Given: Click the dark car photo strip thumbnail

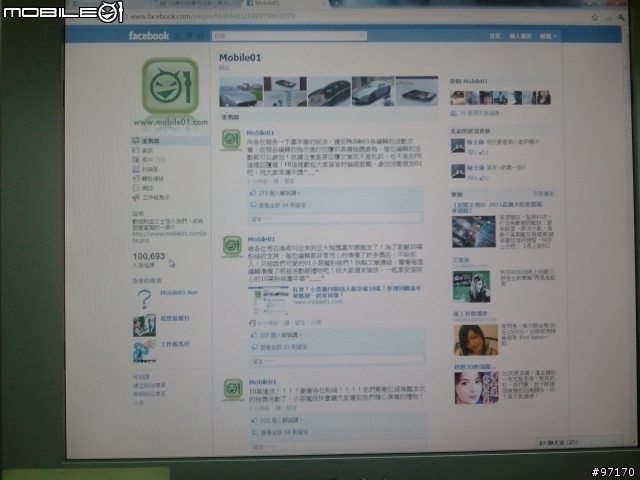Looking at the screenshot, I should [x=329, y=91].
